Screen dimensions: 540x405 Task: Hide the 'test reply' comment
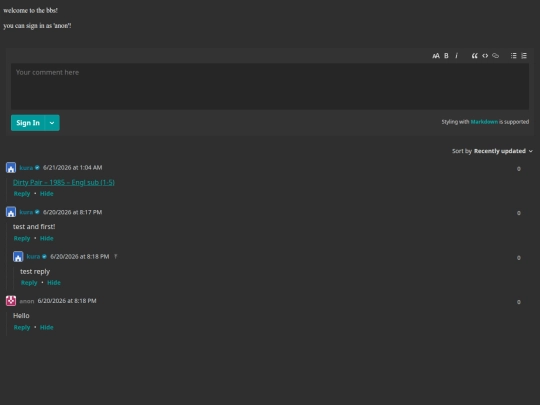pos(54,283)
